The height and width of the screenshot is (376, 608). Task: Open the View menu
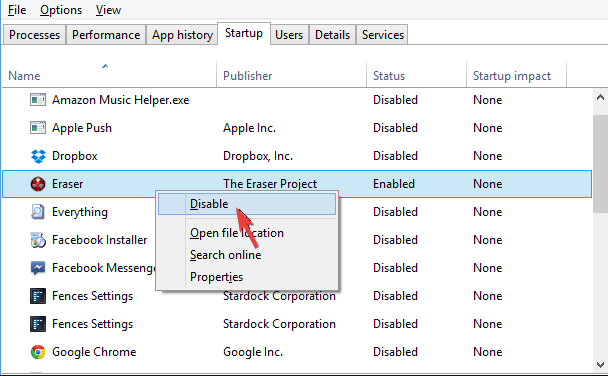click(108, 10)
